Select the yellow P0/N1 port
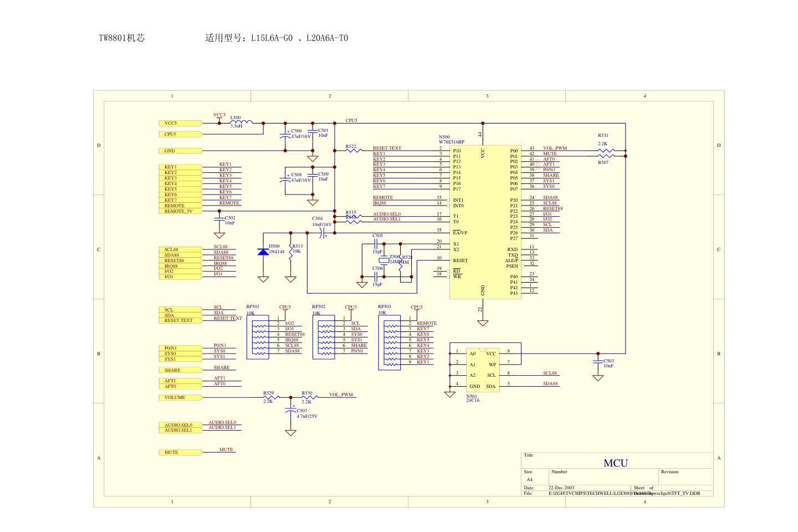The height and width of the screenshot is (532, 798). point(181,348)
